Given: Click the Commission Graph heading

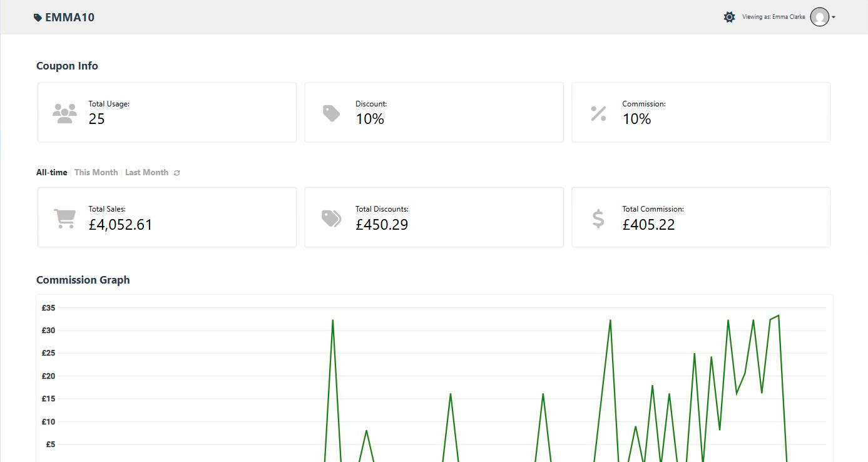Looking at the screenshot, I should (83, 280).
